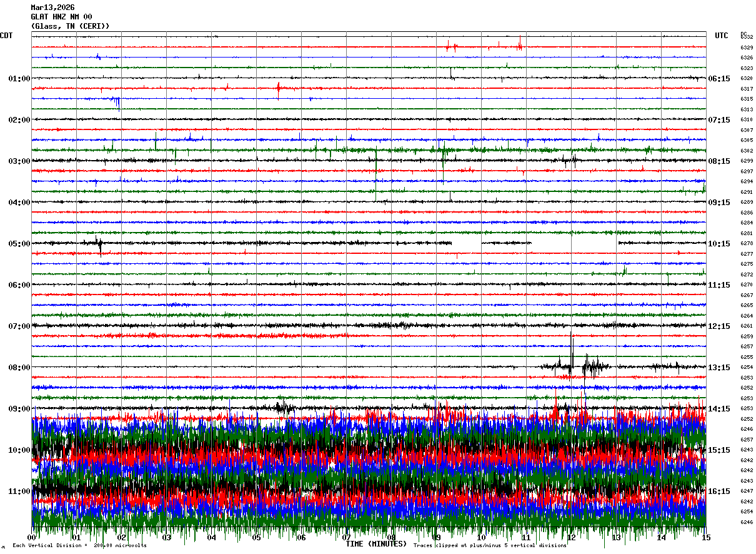Click the "04:00" CDT time label
The height and width of the screenshot is (554, 756).
click(19, 203)
